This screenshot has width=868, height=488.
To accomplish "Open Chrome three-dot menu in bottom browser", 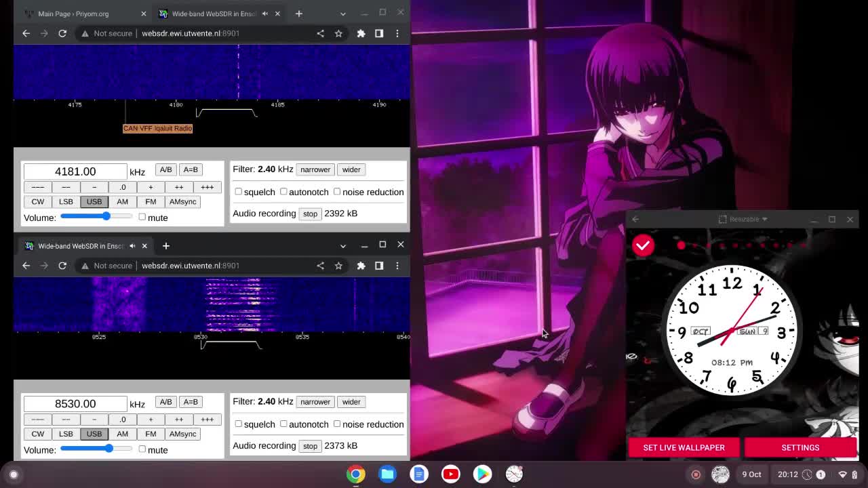I will pyautogui.click(x=397, y=266).
